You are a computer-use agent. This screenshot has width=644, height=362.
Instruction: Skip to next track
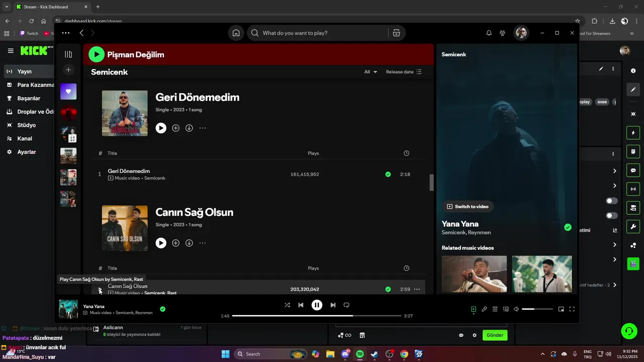click(x=333, y=305)
